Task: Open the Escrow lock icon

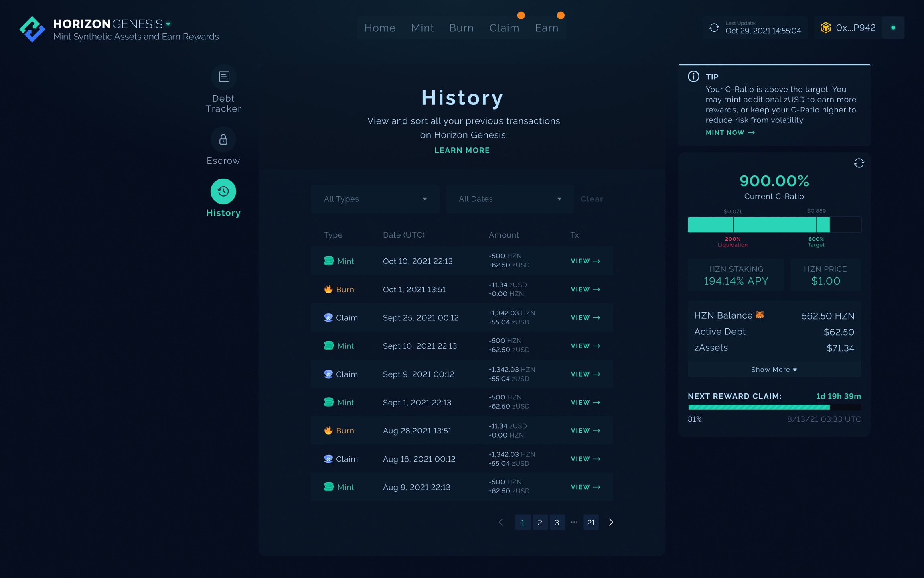Action: pos(223,140)
